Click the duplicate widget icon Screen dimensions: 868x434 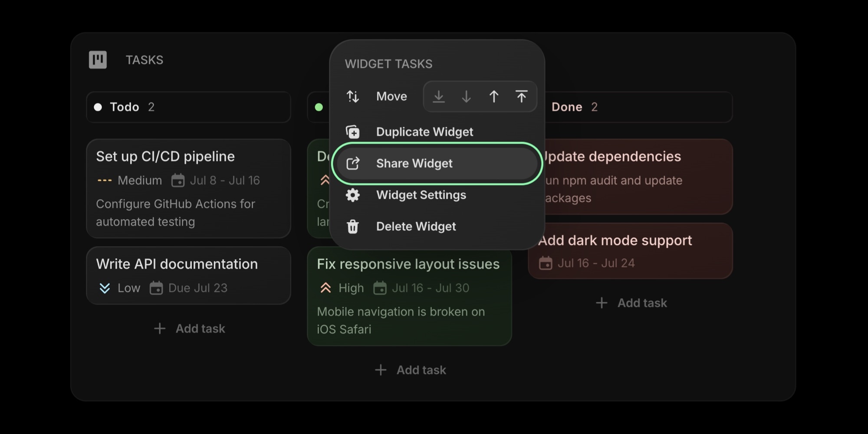353,132
